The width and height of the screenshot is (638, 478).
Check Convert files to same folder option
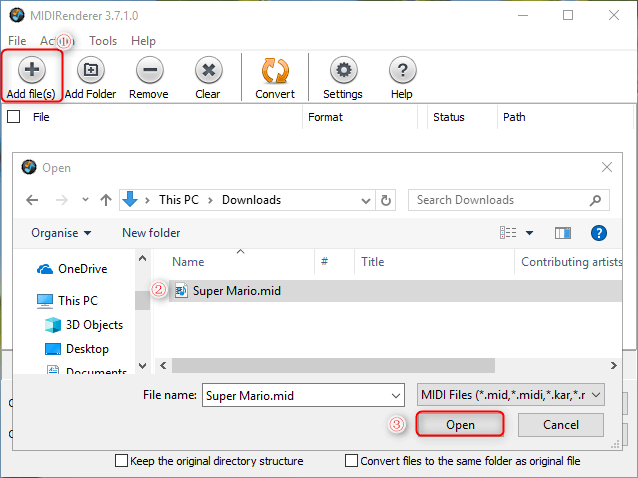click(x=352, y=461)
